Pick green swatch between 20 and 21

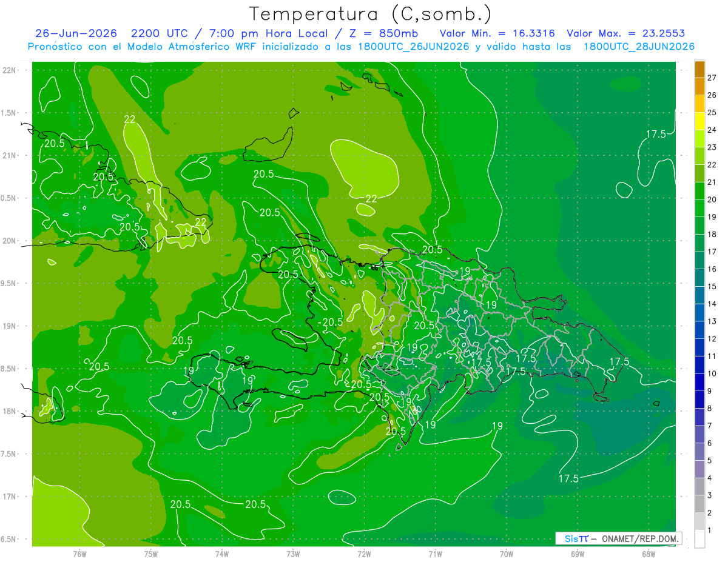[x=699, y=191]
